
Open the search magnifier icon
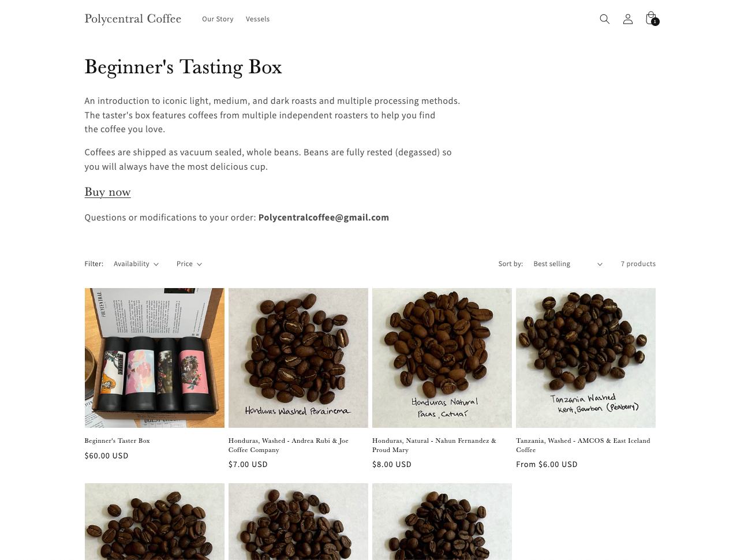point(604,19)
